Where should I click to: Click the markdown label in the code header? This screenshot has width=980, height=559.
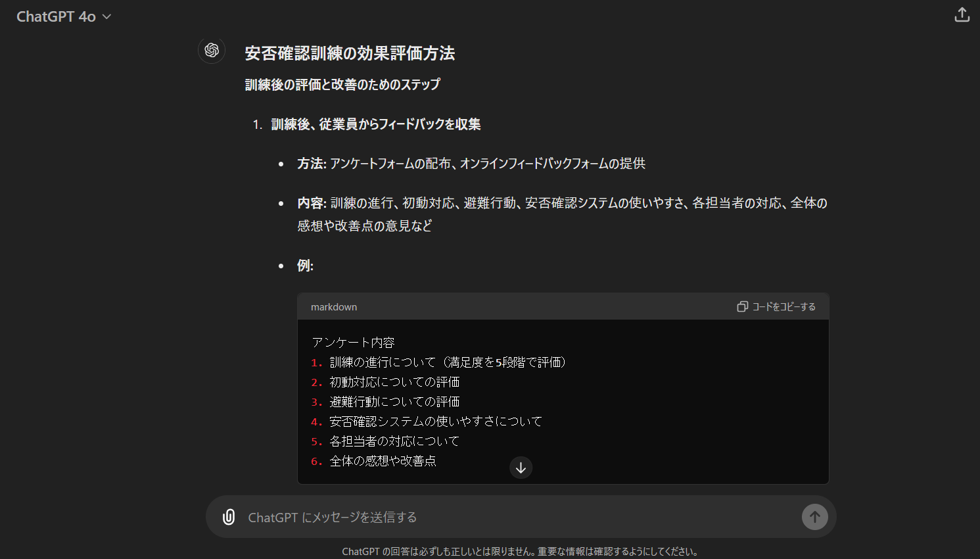(x=334, y=307)
